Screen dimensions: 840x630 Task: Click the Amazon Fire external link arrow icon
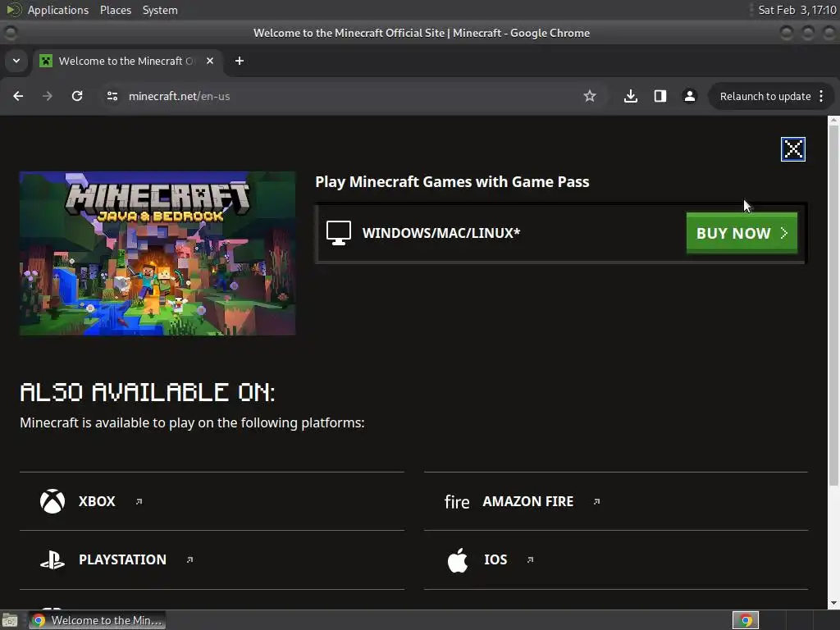[597, 501]
